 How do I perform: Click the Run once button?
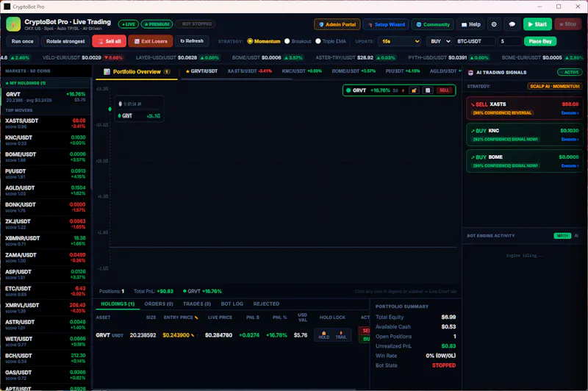coord(23,41)
